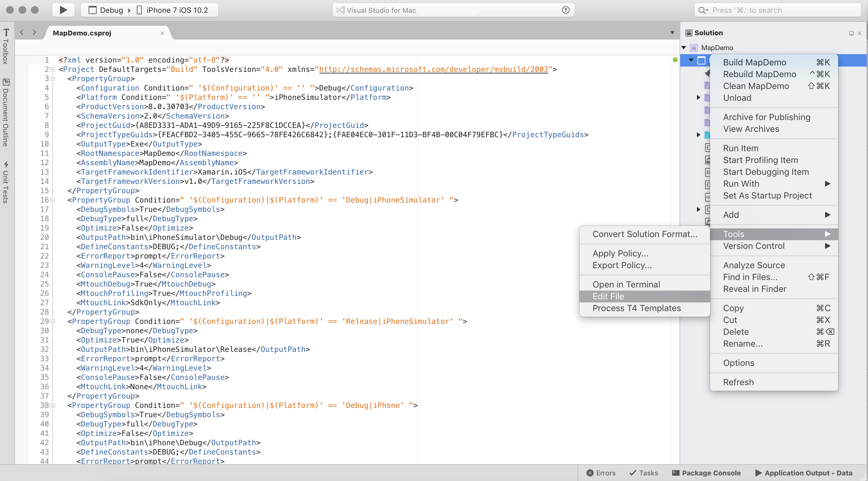
Task: Click the status update arrow icon in title bar
Action: [566, 10]
